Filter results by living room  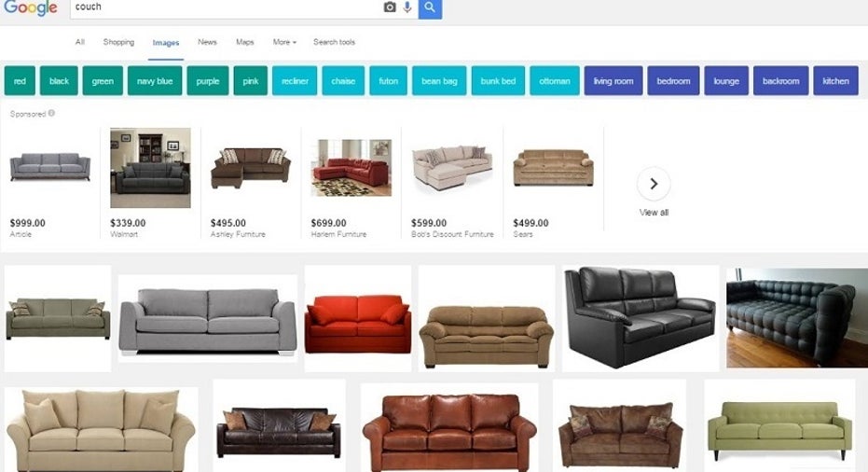pos(613,81)
